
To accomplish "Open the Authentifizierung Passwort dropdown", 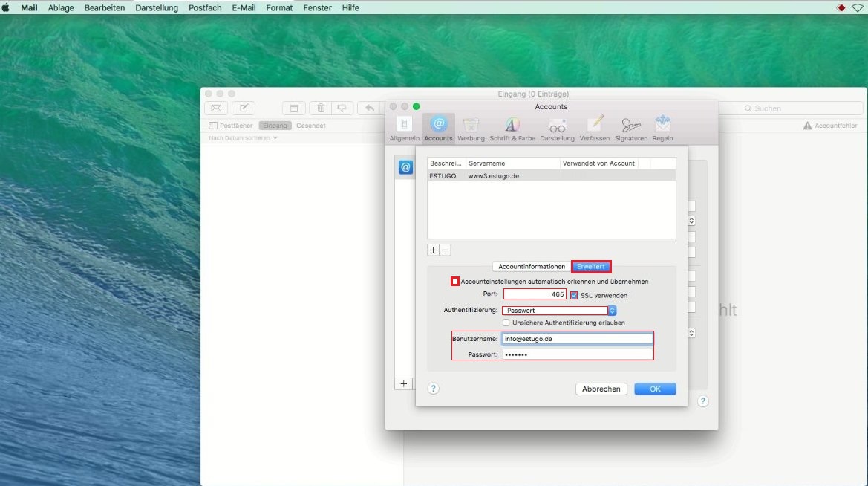I will (559, 311).
